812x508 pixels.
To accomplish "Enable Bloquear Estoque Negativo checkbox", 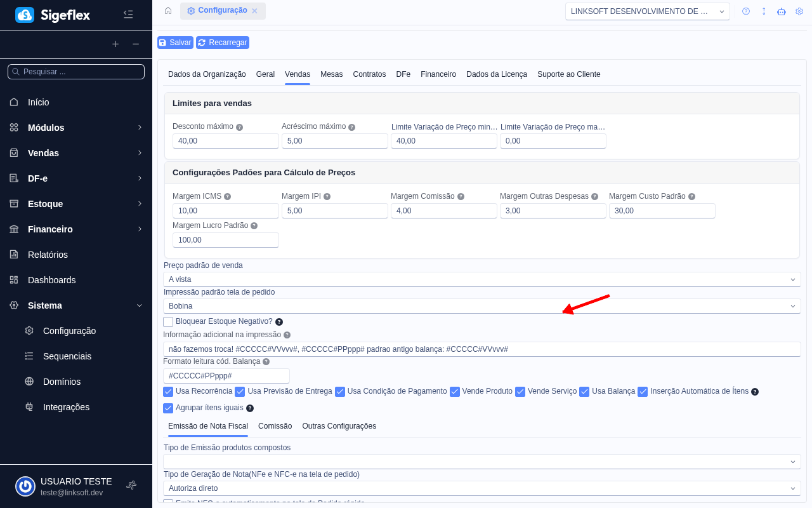I will pos(167,321).
